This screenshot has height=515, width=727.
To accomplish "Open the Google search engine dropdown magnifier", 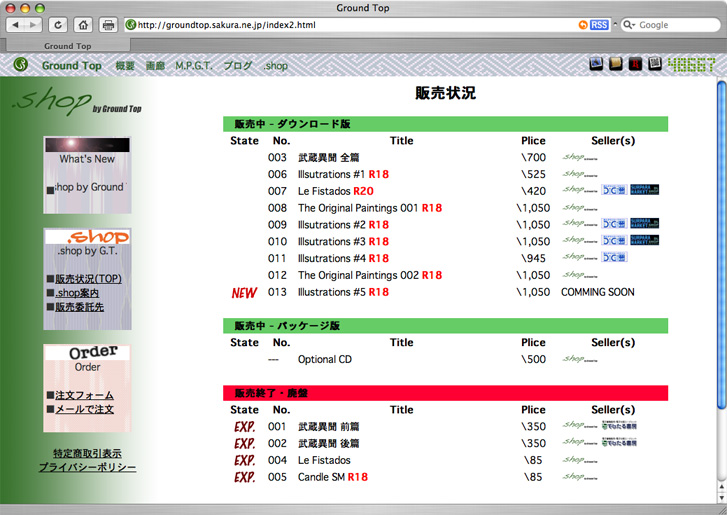I will (x=629, y=25).
